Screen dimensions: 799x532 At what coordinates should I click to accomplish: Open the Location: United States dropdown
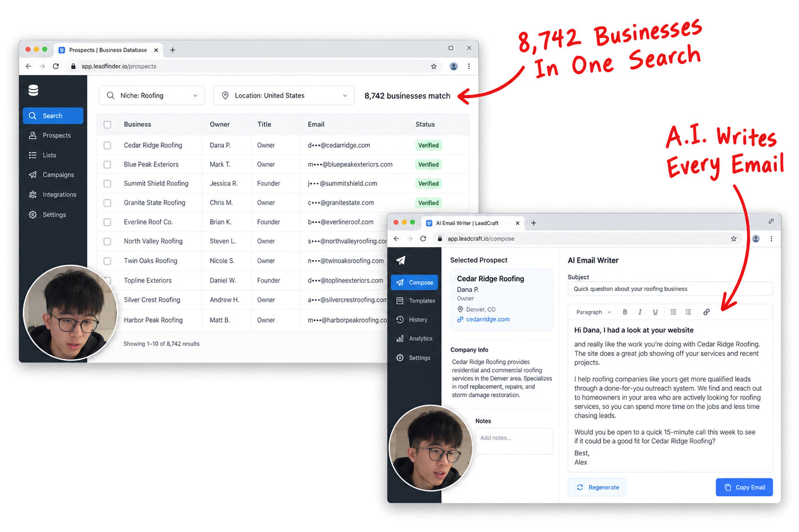(284, 96)
